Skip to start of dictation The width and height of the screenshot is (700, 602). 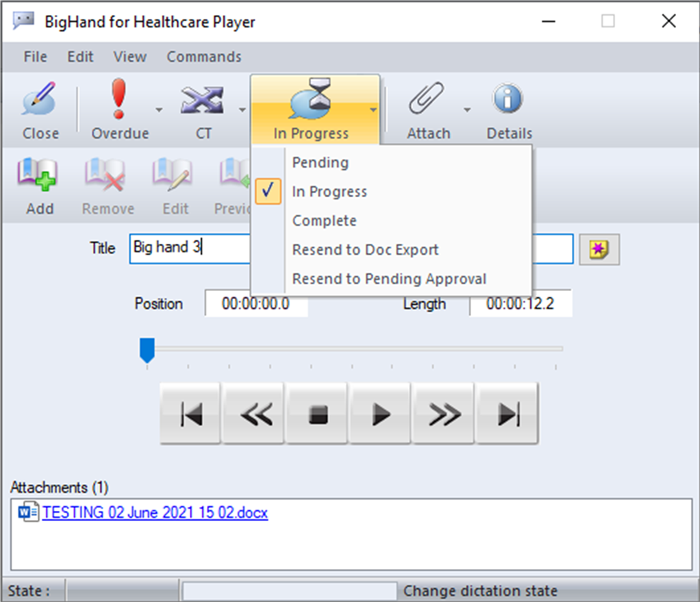pos(190,413)
